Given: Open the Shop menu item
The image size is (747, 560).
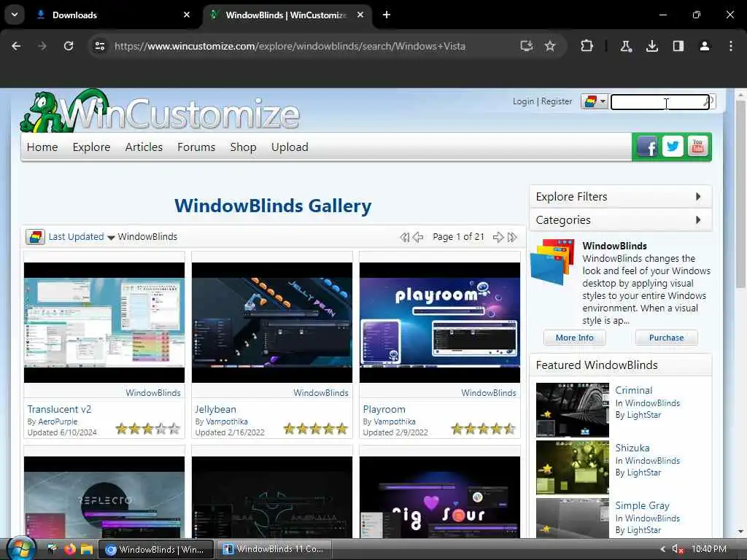Looking at the screenshot, I should pyautogui.click(x=243, y=147).
